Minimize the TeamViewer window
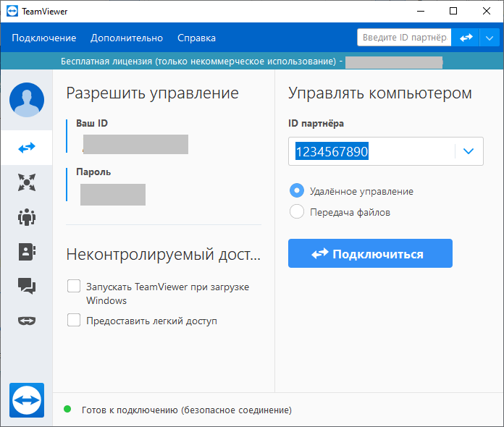Screen dimensions: 504x427 click(421, 12)
